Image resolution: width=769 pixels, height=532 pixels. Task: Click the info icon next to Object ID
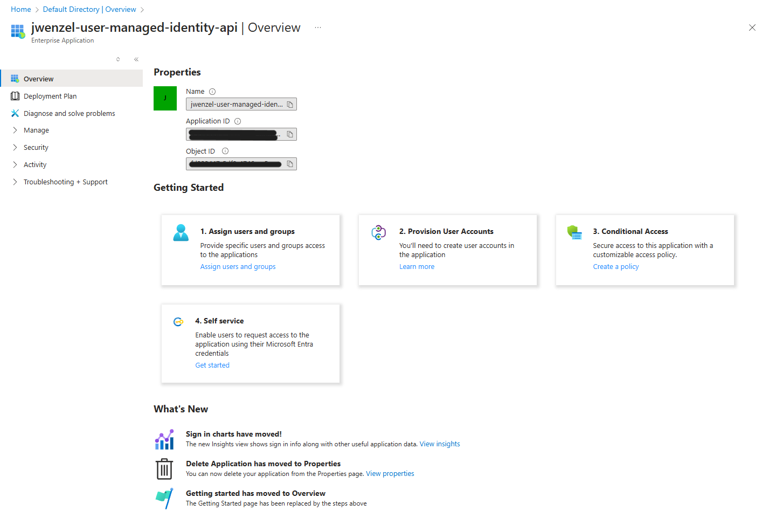[x=225, y=151]
